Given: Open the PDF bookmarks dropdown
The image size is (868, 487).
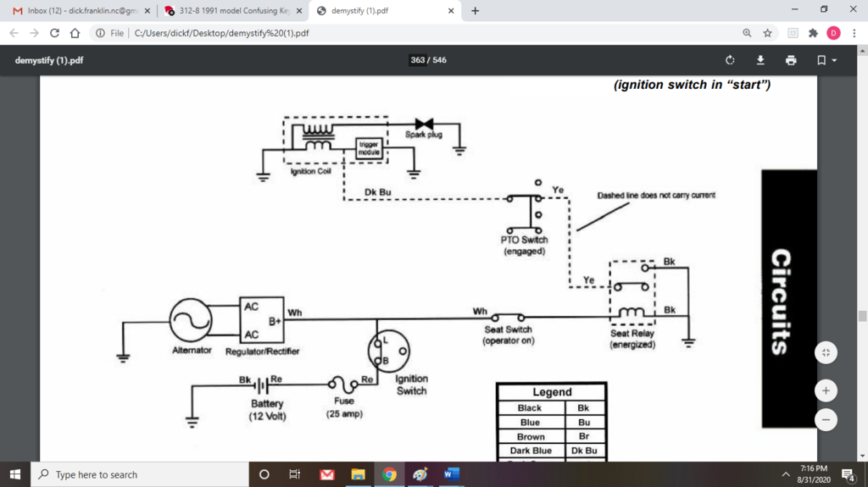Looking at the screenshot, I should click(x=826, y=60).
